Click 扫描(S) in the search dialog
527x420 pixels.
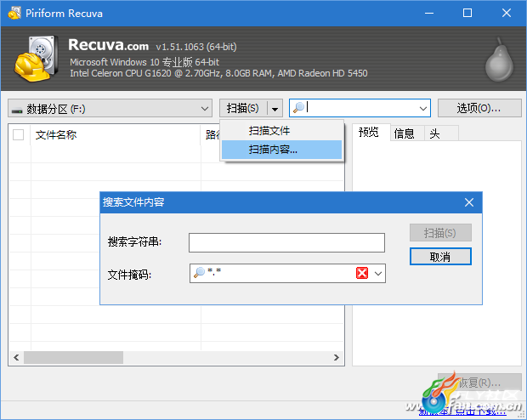[x=440, y=233]
